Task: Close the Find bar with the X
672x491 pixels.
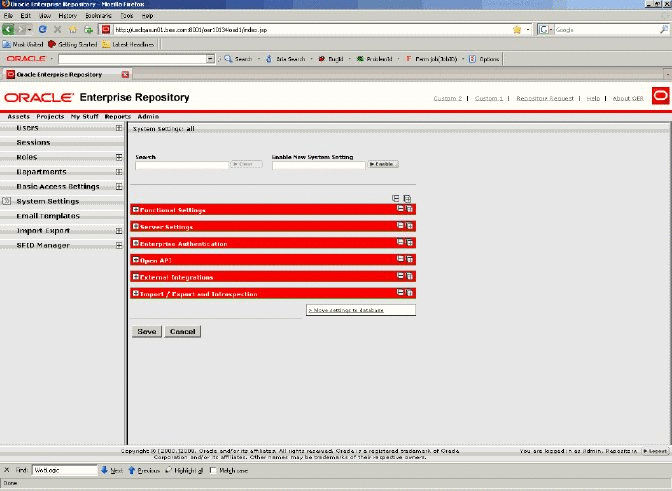Action: click(x=6, y=470)
